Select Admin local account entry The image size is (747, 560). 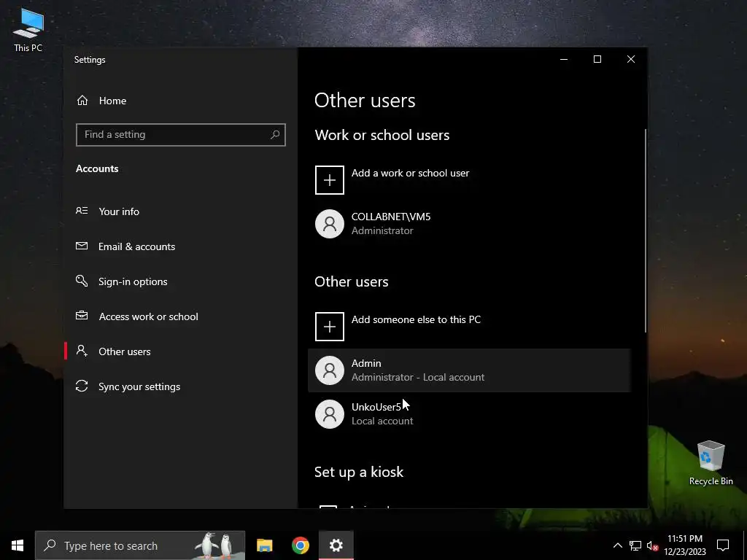[x=469, y=370]
